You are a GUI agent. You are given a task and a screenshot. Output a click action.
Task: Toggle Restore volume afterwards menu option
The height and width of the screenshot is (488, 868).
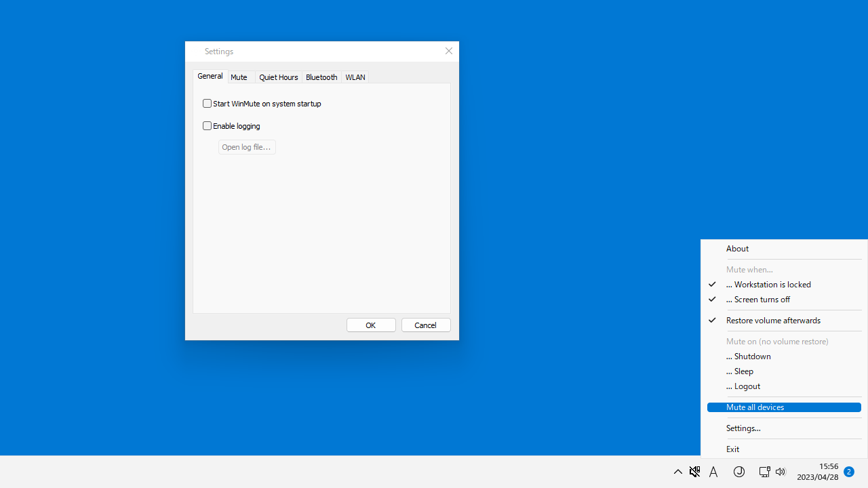[x=784, y=321]
